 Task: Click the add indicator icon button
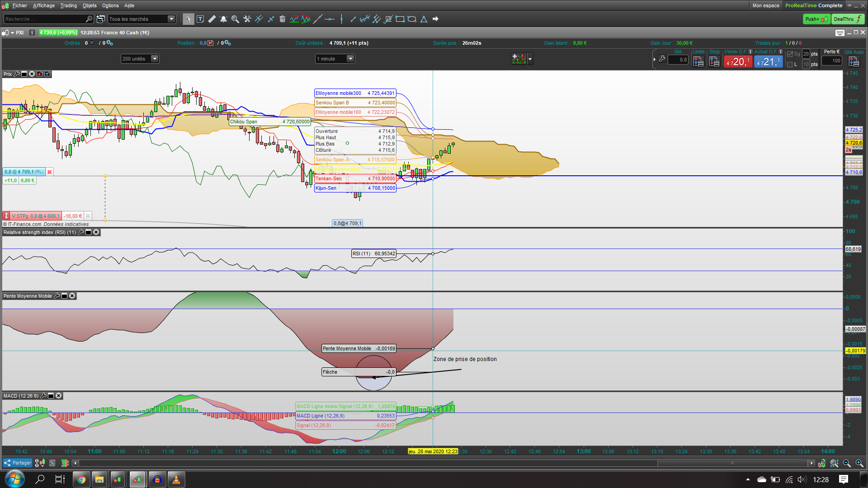519,59
